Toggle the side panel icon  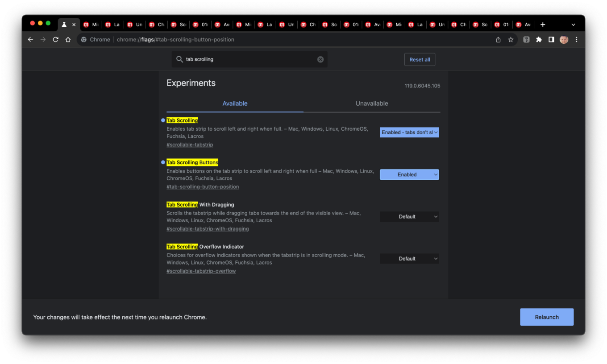(551, 39)
